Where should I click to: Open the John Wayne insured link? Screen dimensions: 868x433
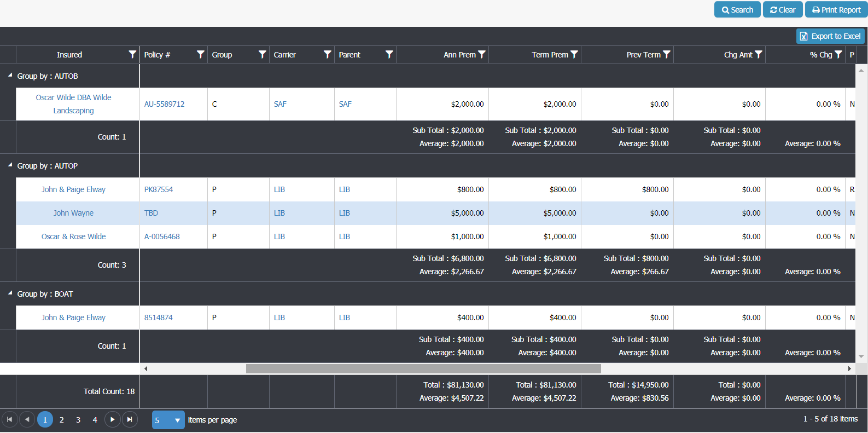(73, 213)
